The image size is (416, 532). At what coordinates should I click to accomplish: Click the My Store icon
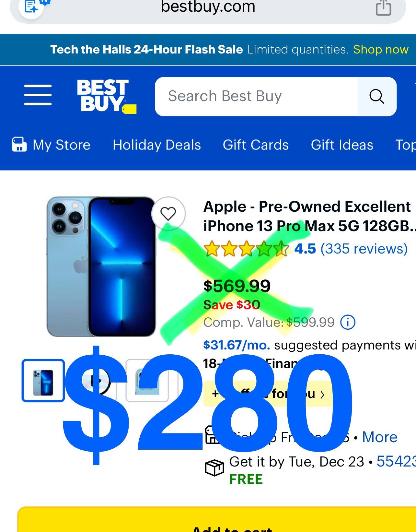(19, 145)
